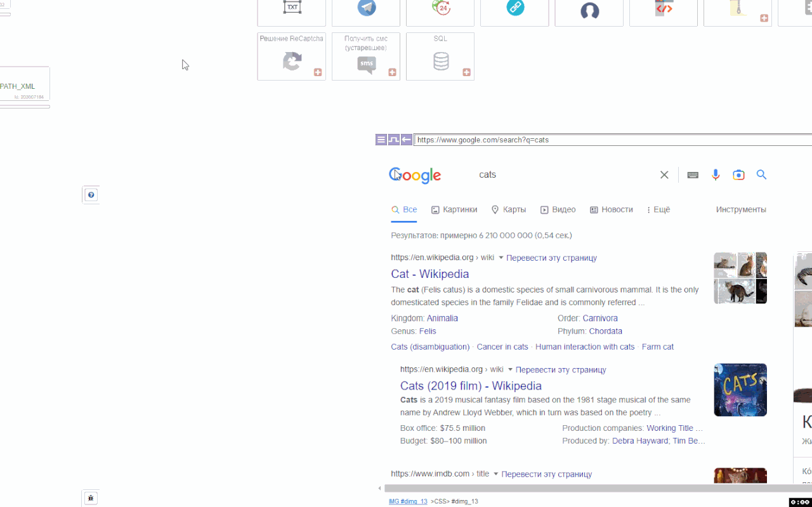Focus the URL address field
The height and width of the screenshot is (507, 812).
pyautogui.click(x=613, y=140)
